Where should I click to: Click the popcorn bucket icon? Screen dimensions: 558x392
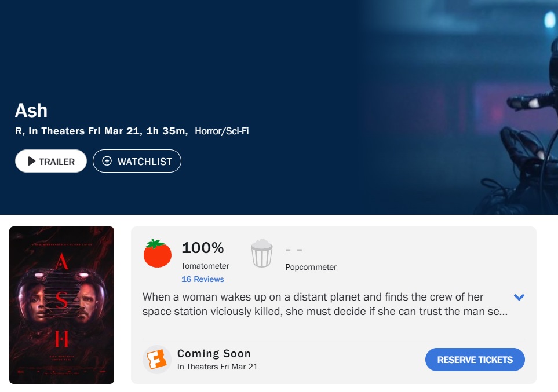click(261, 254)
